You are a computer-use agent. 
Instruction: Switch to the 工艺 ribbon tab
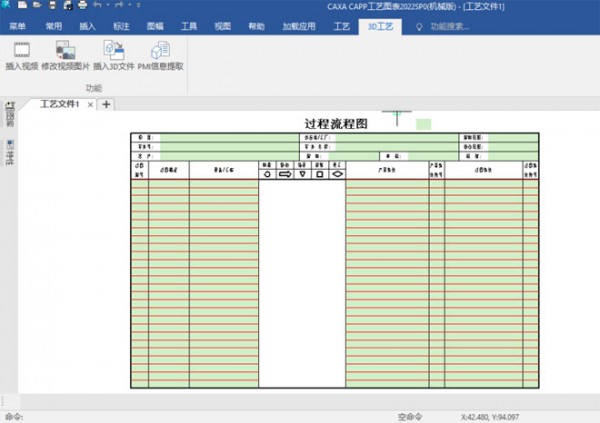(x=342, y=26)
